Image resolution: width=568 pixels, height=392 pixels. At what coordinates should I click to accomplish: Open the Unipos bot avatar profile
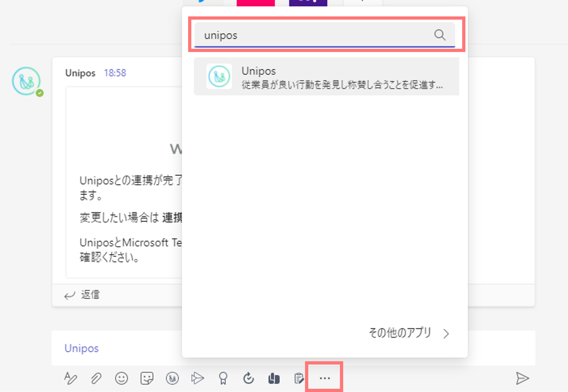[27, 81]
